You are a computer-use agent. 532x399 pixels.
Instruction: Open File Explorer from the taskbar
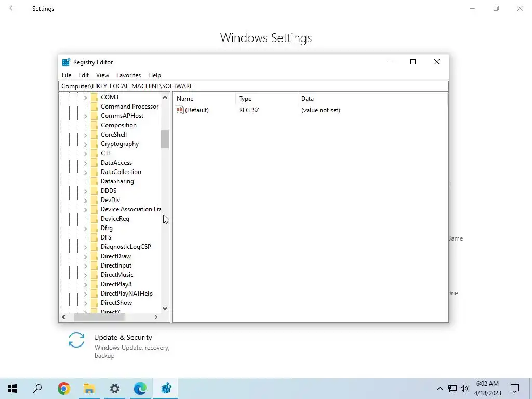pos(89,389)
